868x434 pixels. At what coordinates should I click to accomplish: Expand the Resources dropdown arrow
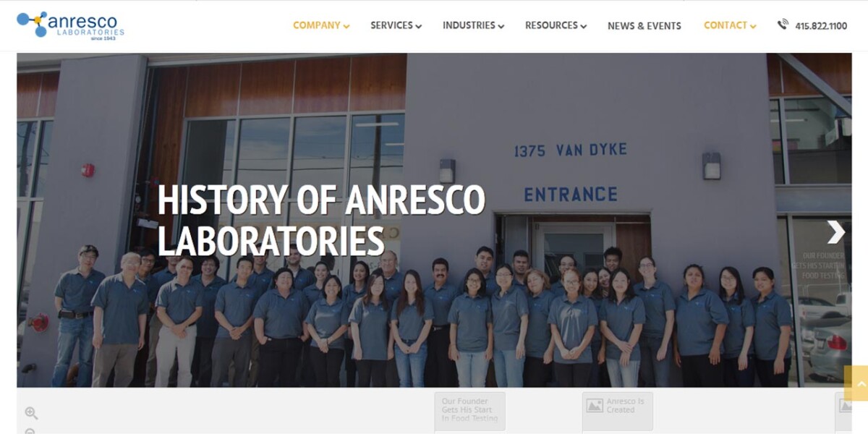pyautogui.click(x=583, y=26)
